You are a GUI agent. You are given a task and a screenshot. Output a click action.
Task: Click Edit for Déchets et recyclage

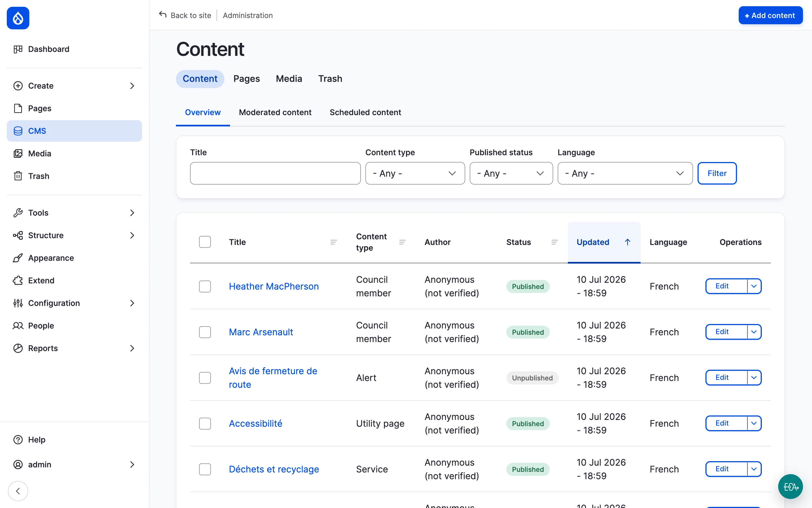pos(727,469)
